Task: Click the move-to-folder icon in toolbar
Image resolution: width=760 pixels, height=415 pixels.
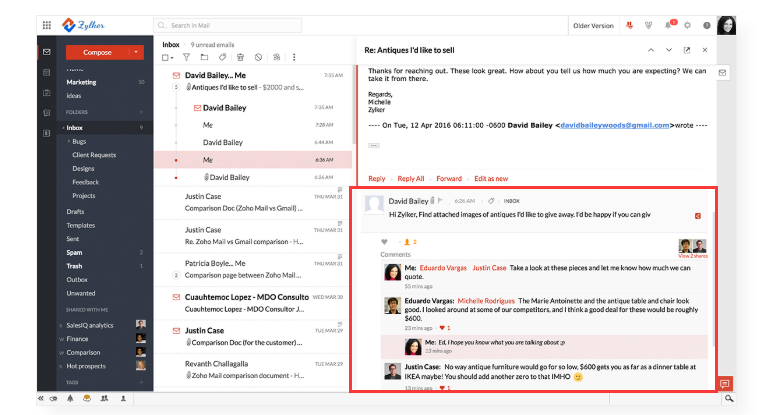Action: (204, 57)
